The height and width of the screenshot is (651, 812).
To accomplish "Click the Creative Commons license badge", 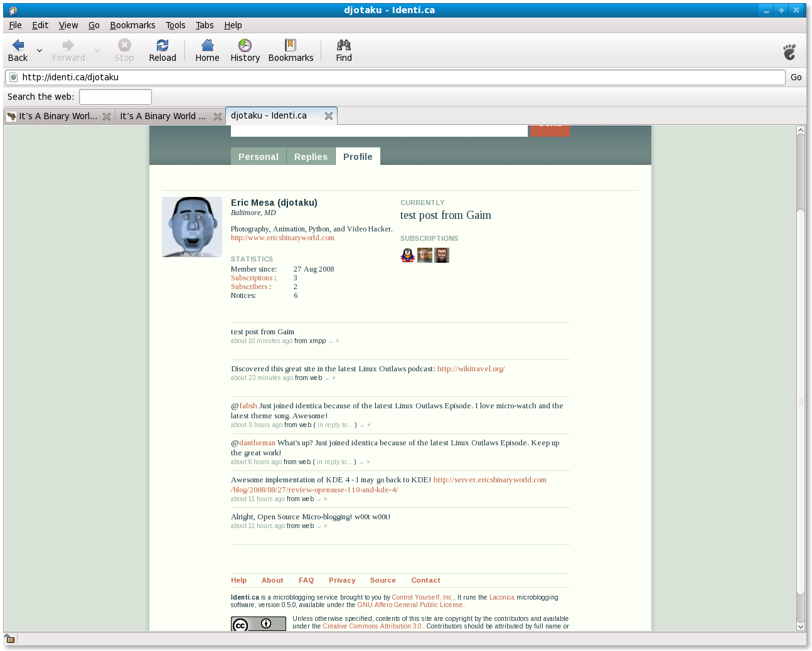I will pyautogui.click(x=259, y=623).
